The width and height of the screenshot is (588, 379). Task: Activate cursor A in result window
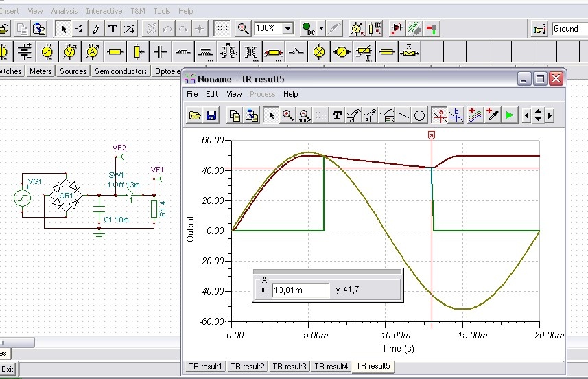coord(440,115)
